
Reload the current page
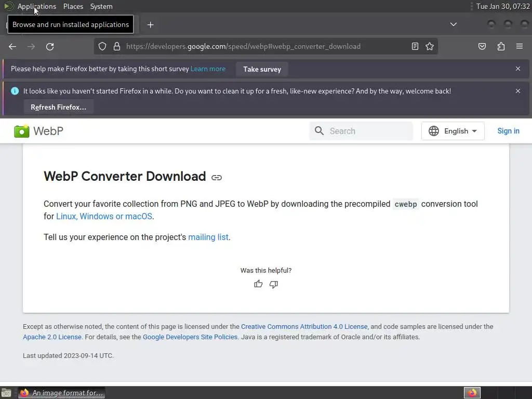(x=50, y=46)
